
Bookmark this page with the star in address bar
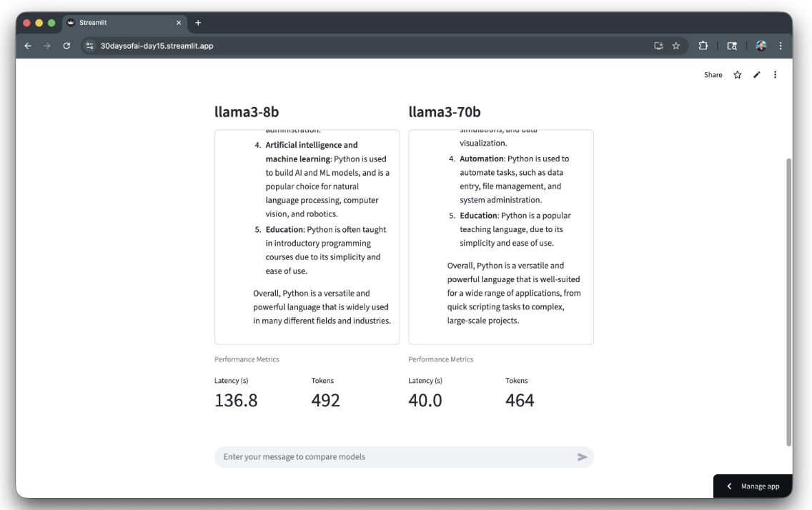[x=675, y=46]
